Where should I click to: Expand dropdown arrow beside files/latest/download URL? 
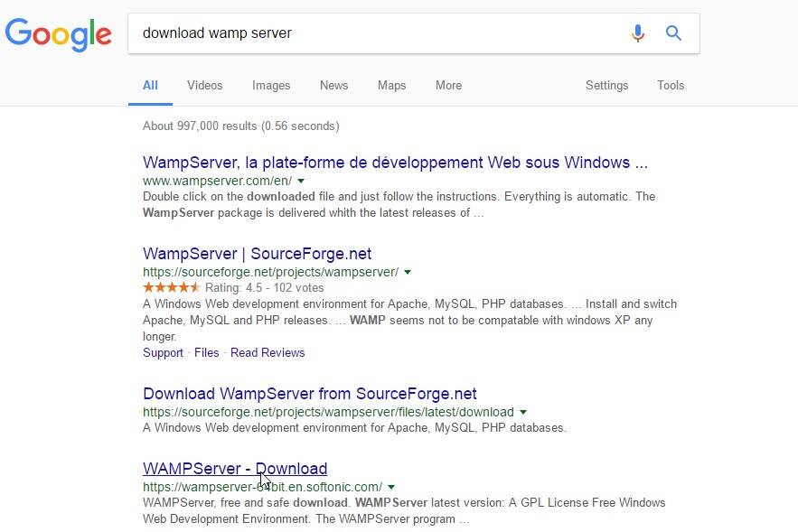tap(523, 413)
